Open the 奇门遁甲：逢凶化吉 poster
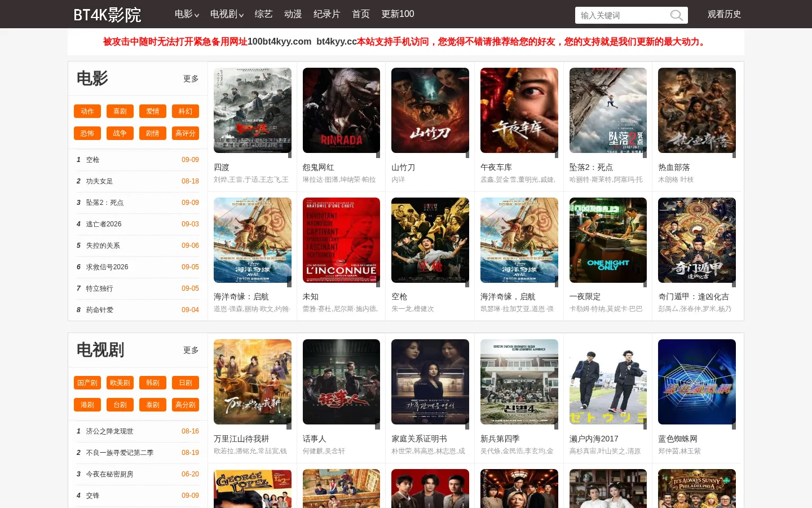Viewport: 812px width, 508px height. 697,240
